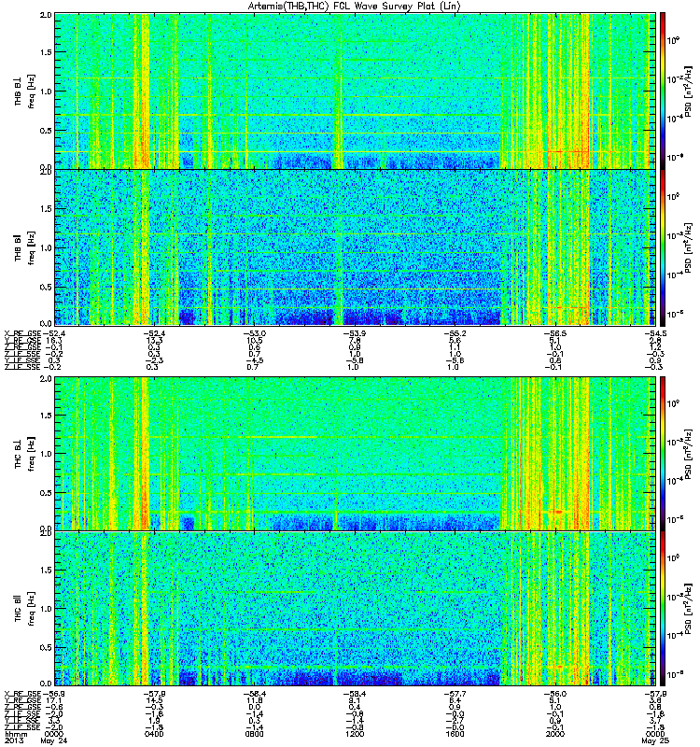Click the 'May 24' date label
700x747 pixels.
[x=54, y=741]
